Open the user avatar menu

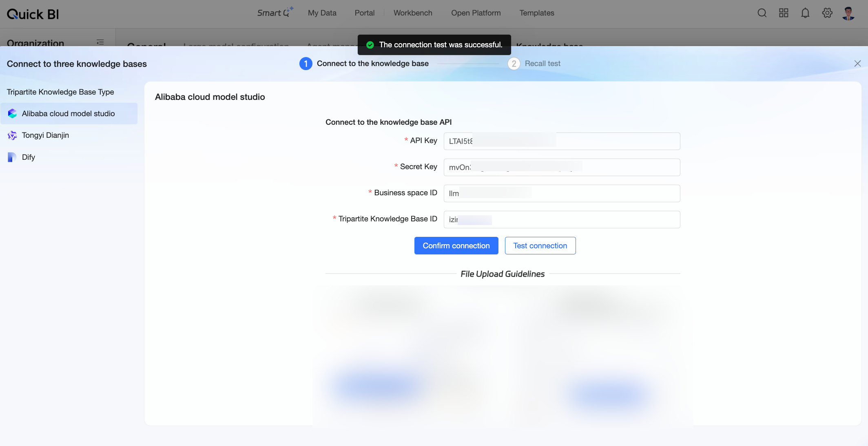point(848,13)
